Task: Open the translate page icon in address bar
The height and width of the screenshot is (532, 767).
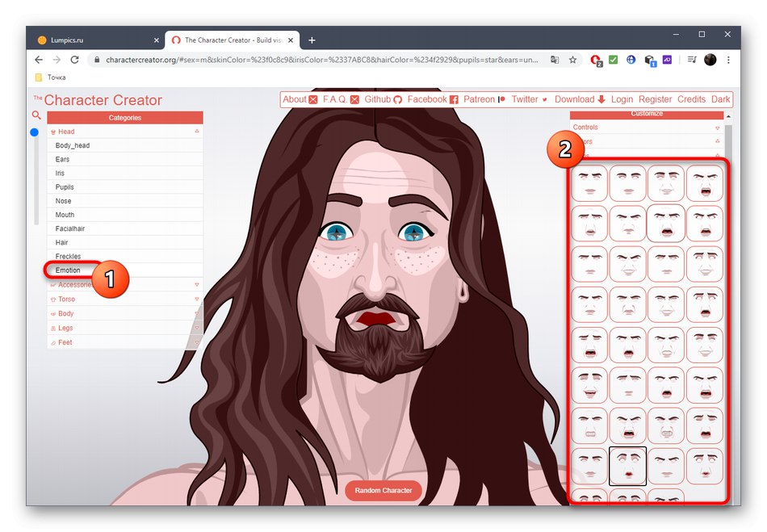Action: [x=555, y=60]
